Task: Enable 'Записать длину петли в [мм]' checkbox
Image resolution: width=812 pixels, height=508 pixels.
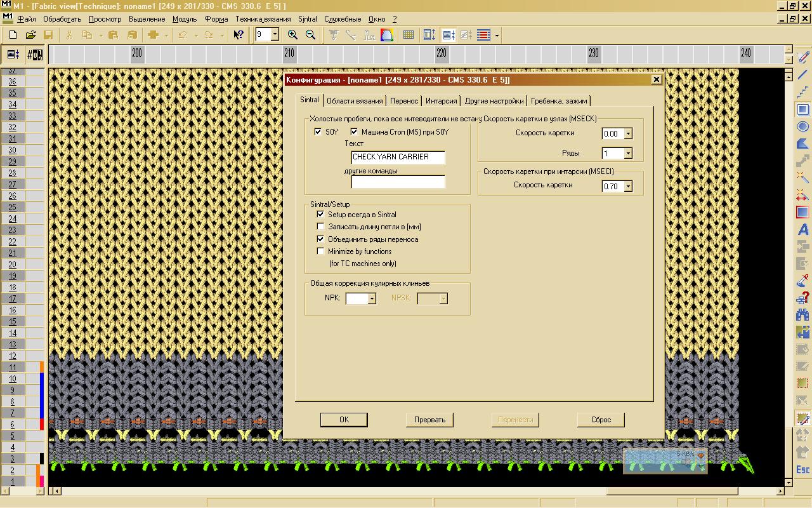Action: pos(320,227)
